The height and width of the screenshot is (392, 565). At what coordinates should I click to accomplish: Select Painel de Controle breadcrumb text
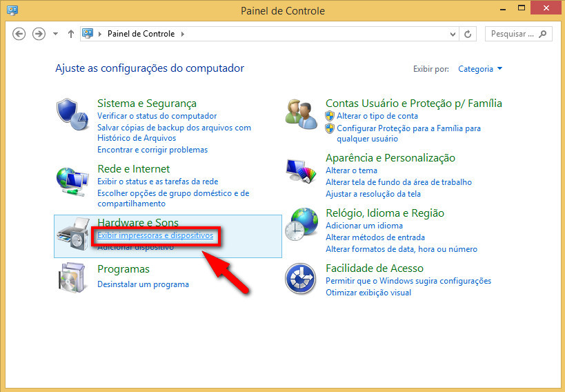pyautogui.click(x=141, y=34)
